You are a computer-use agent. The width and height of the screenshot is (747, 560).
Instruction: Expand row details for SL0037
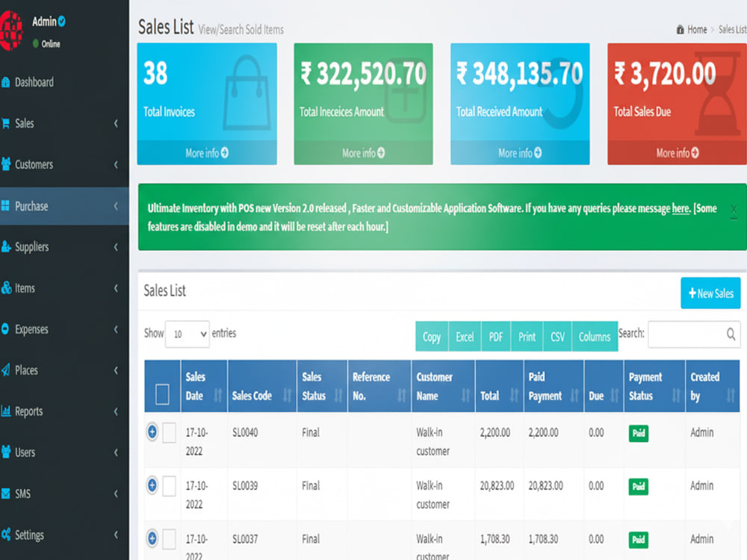(152, 538)
